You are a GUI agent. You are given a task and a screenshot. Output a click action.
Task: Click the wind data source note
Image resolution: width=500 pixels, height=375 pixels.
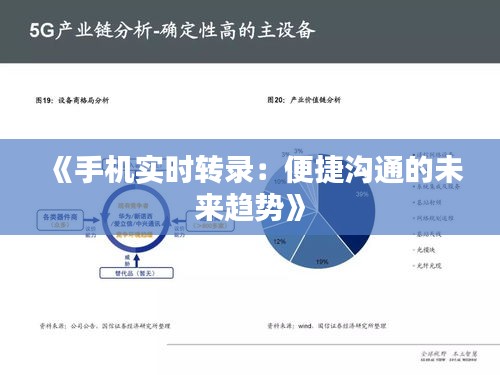coord(327,326)
